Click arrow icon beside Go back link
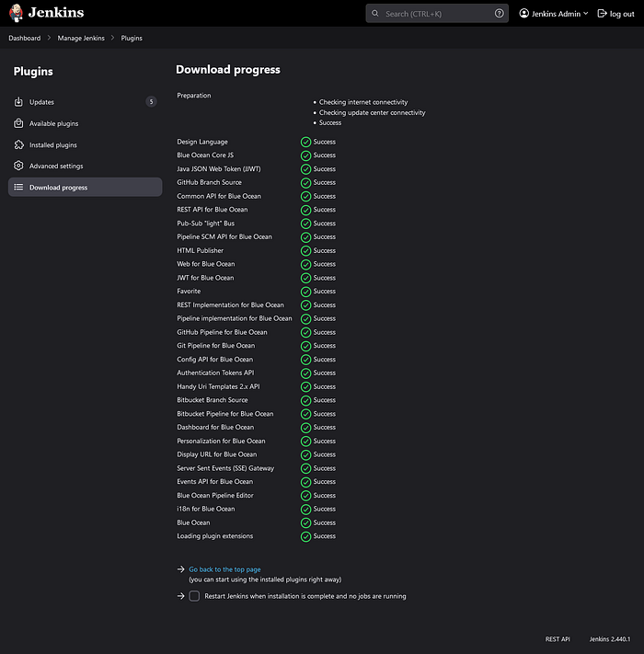 180,569
